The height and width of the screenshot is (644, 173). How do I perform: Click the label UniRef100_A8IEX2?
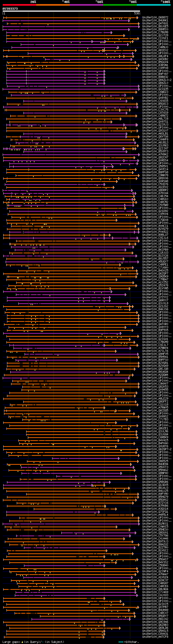pyautogui.click(x=155, y=50)
